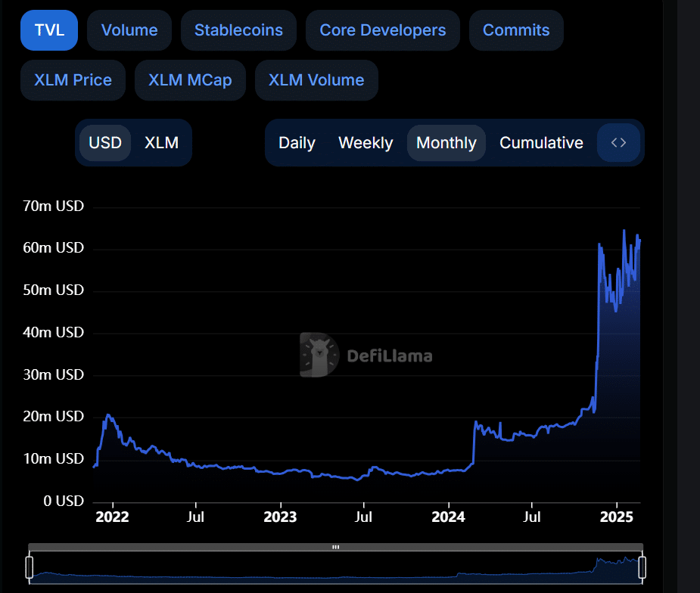700x593 pixels.
Task: Click the center grip of range bar
Action: pos(336,547)
